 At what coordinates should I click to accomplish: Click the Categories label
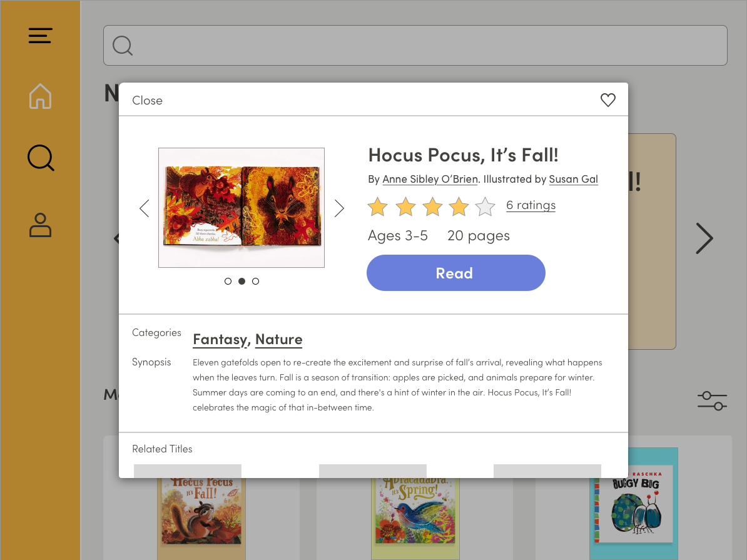coord(156,333)
